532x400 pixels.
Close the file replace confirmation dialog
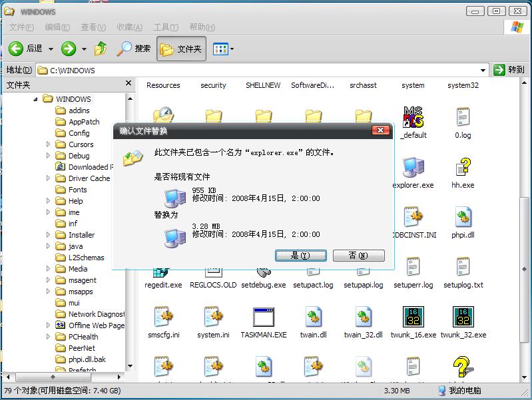click(x=380, y=130)
